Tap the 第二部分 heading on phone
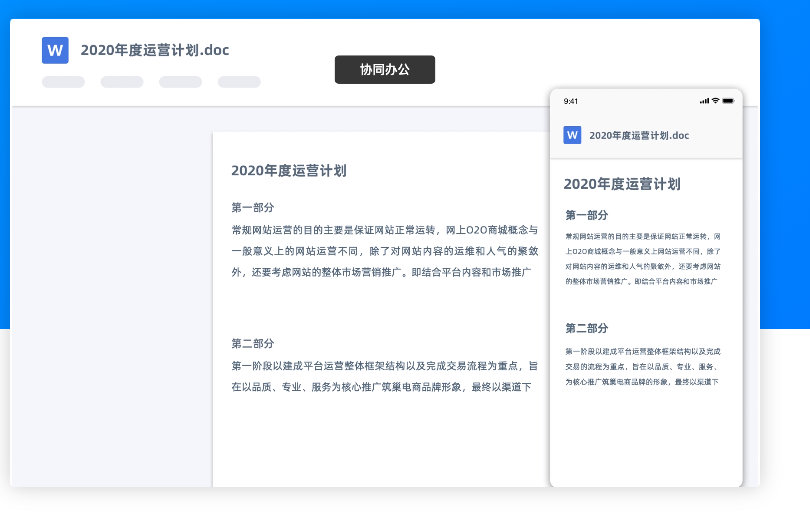The height and width of the screenshot is (517, 810). coord(587,328)
